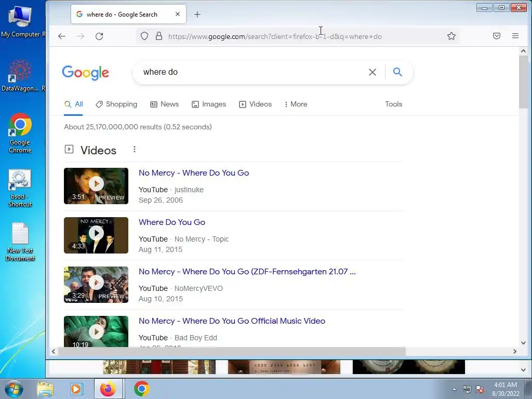Click the vertical scrollbar down arrow

pyautogui.click(x=524, y=343)
